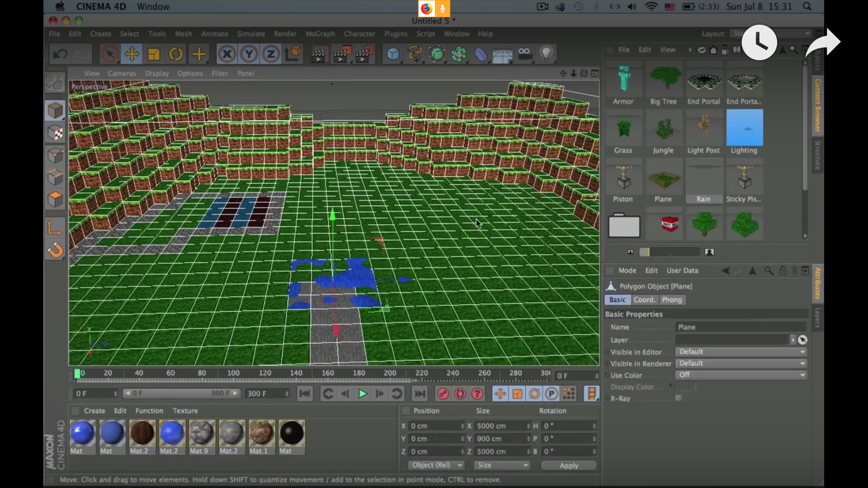The width and height of the screenshot is (868, 488).
Task: Toggle Y axis lock
Action: tap(249, 54)
